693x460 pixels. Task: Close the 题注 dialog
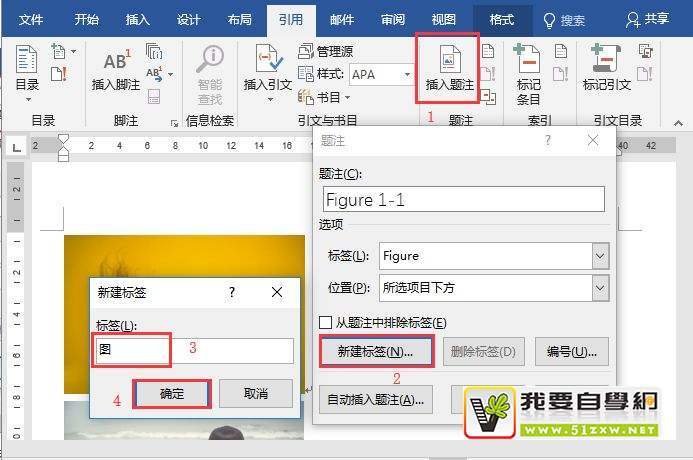(593, 141)
